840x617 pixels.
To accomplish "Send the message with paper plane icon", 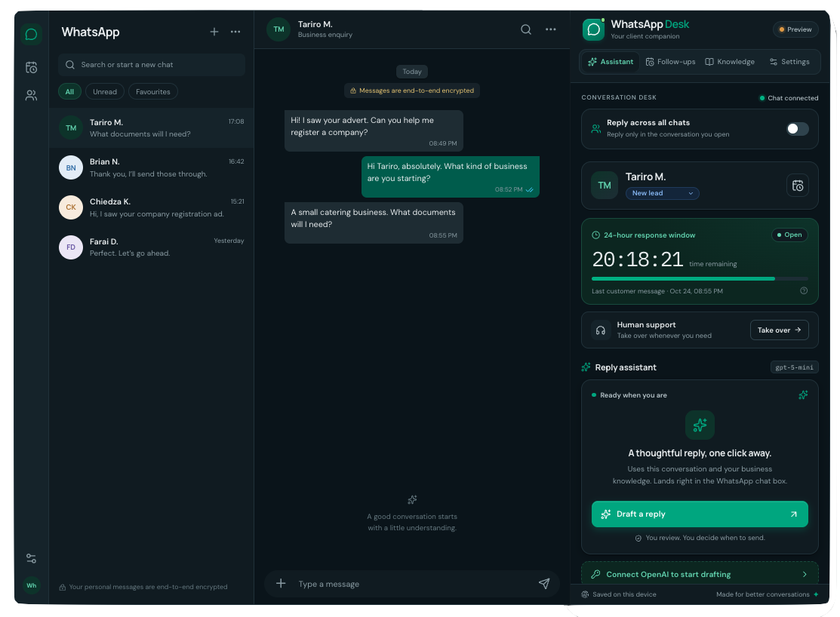I will 543,583.
